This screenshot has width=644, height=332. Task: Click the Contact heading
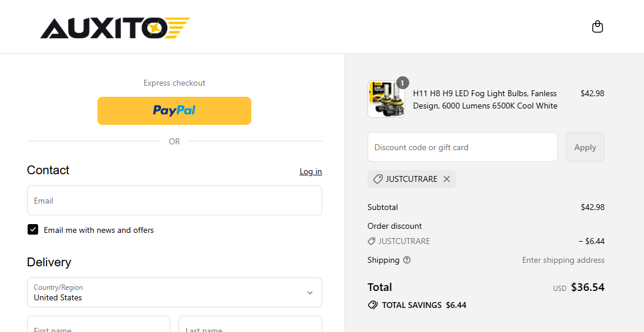click(x=48, y=170)
